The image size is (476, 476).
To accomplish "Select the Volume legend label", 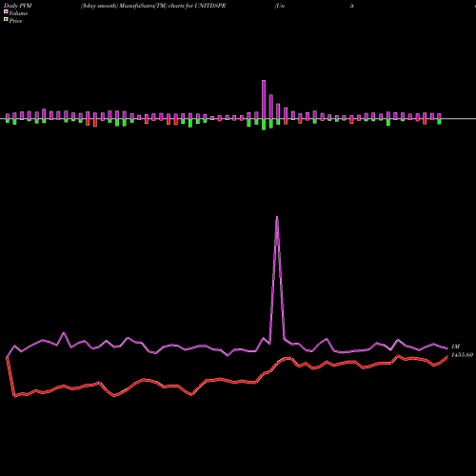I will click(18, 13).
